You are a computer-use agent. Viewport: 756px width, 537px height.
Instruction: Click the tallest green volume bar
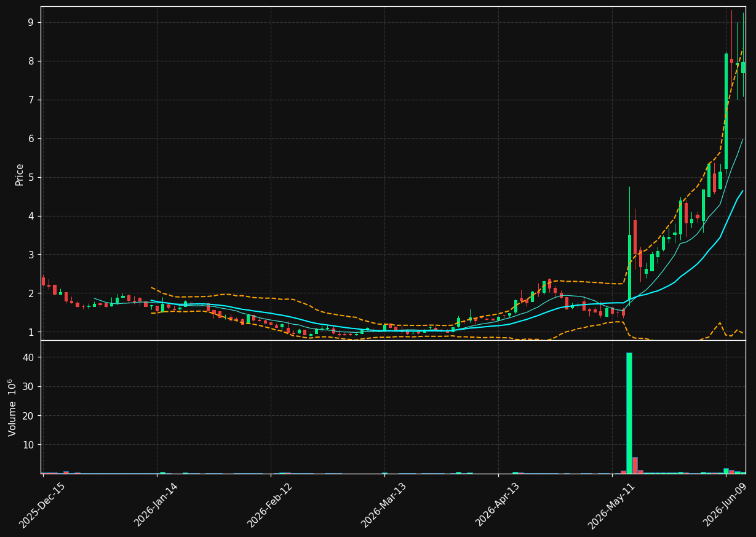point(629,413)
